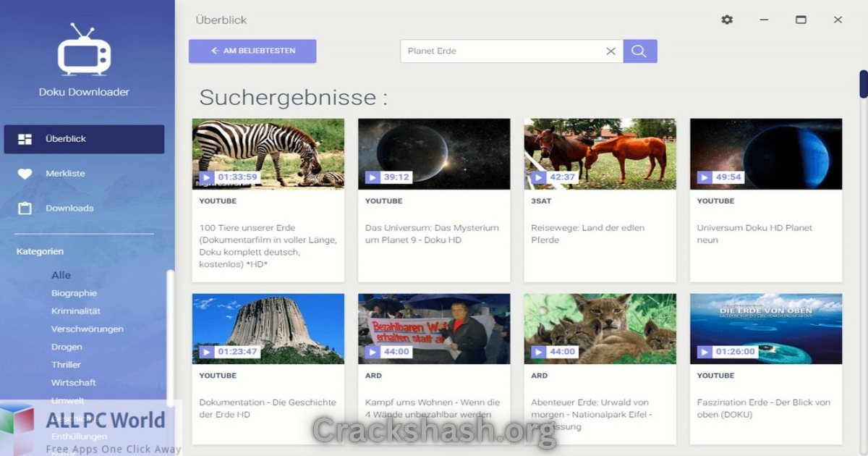The image size is (868, 456).
Task: Click title 'Dokumentation - Die Geschichte der Erde HD'
Action: (x=268, y=408)
